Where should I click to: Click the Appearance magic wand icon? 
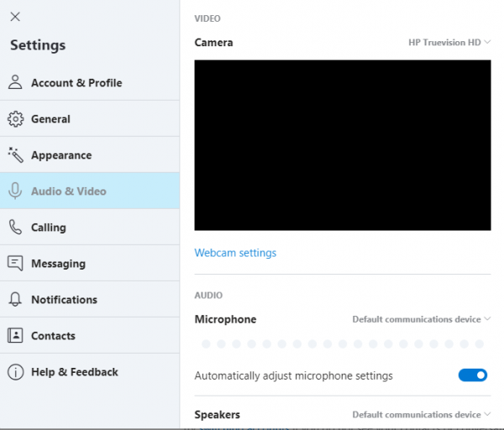(x=15, y=155)
